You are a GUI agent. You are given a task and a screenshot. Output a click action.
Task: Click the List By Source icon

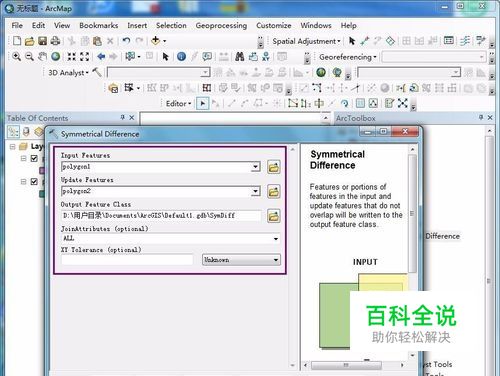(26, 132)
